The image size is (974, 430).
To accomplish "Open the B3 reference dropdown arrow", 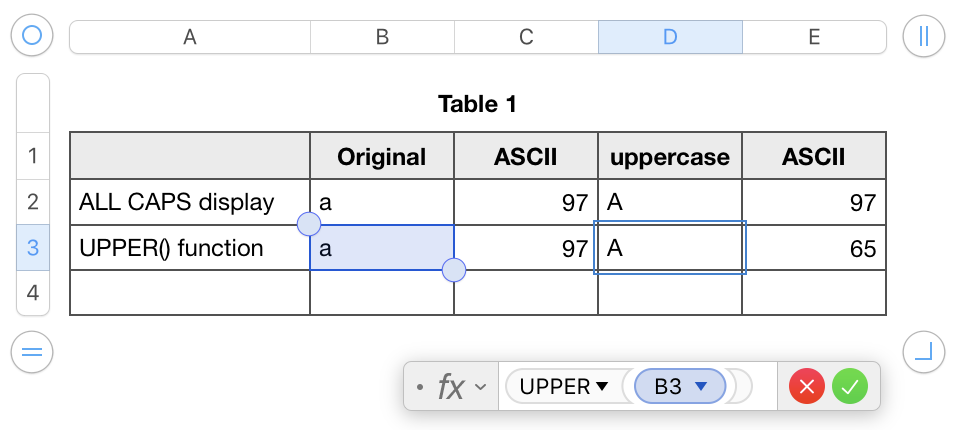I will coord(702,387).
